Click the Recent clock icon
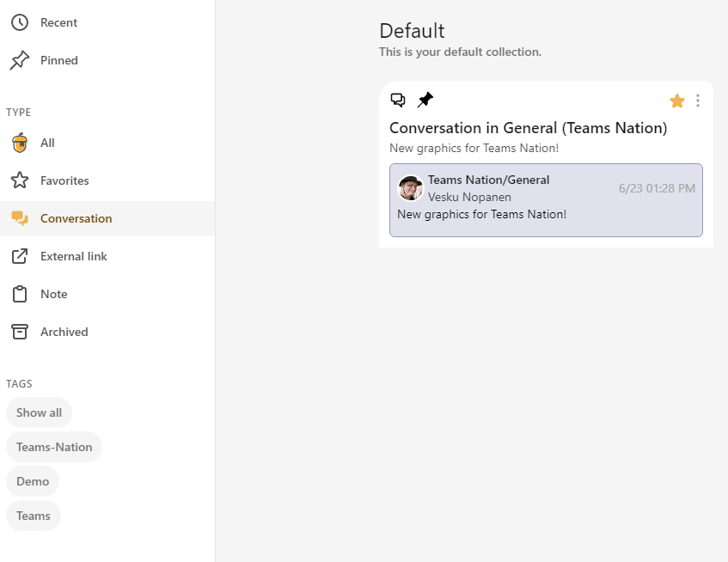 (19, 22)
